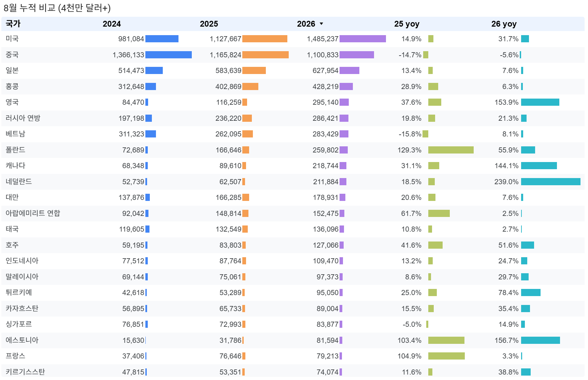This screenshot has width=588, height=380.
Task: Click the 25 yoy value 61.7%
Action: (x=411, y=214)
